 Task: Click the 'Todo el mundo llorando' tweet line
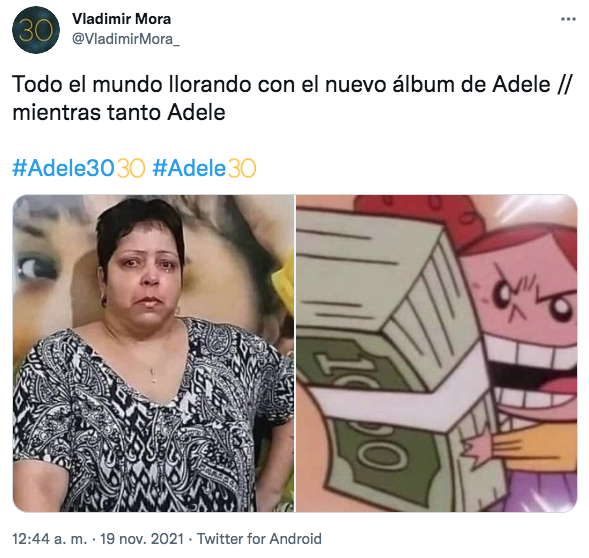291,84
